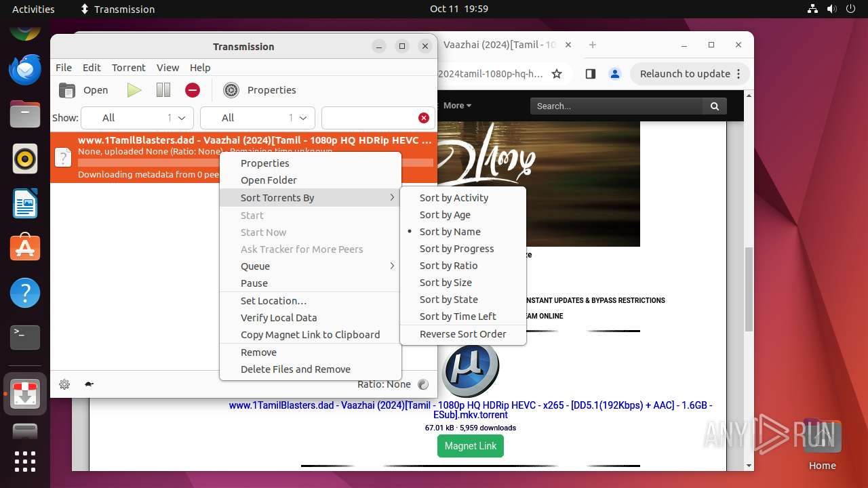868x488 pixels.
Task: Select Sort by Size
Action: tap(463, 283)
